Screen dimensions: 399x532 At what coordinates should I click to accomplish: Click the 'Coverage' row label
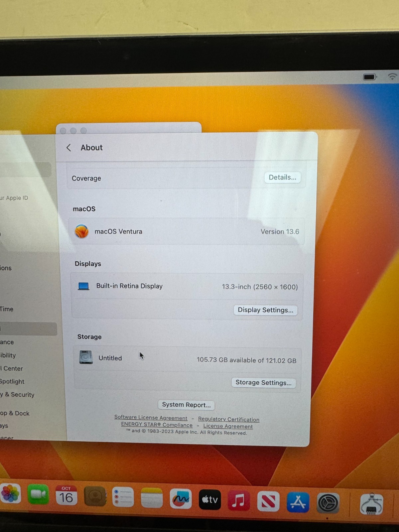click(86, 178)
